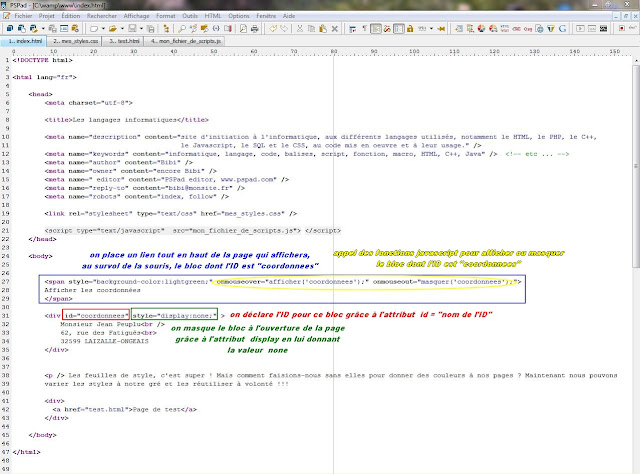Toggle special characters pilcrow button
This screenshot has height=474, width=640.
(364, 29)
